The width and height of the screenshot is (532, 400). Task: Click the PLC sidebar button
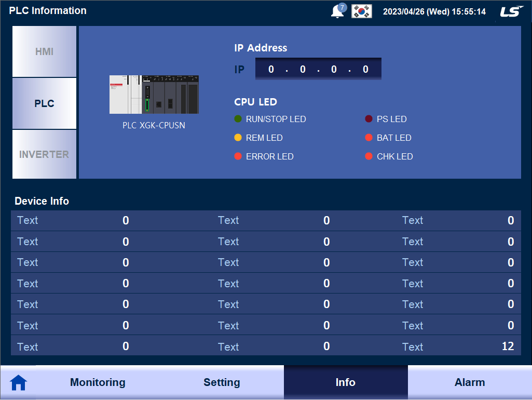(44, 103)
